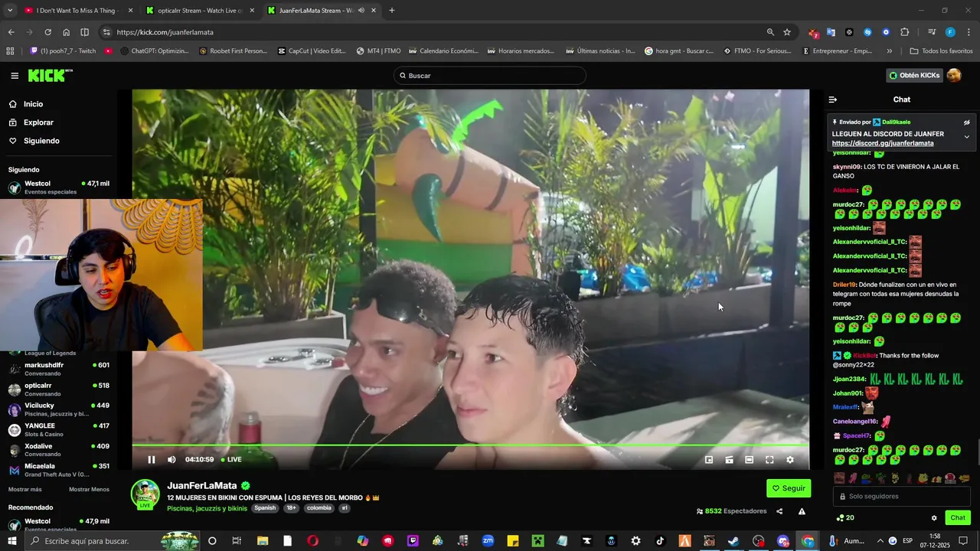Reload the page
The height and width of the screenshot is (551, 980).
coord(47,32)
